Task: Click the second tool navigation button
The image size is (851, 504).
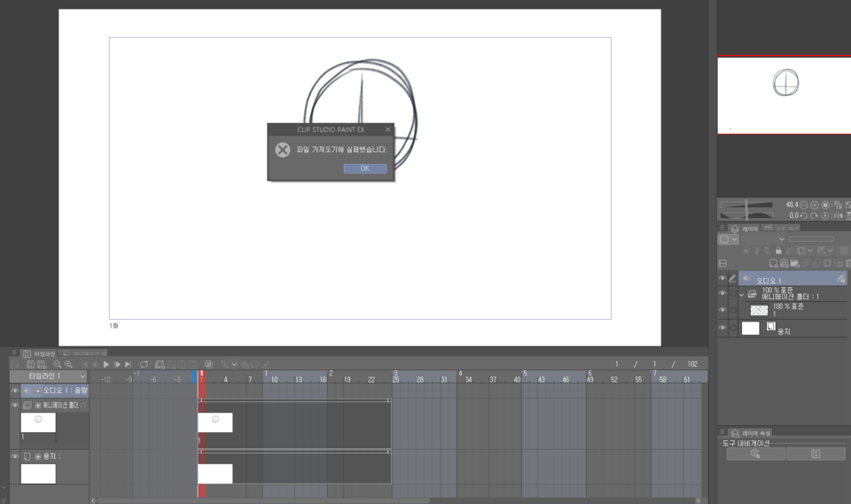Action: (816, 454)
